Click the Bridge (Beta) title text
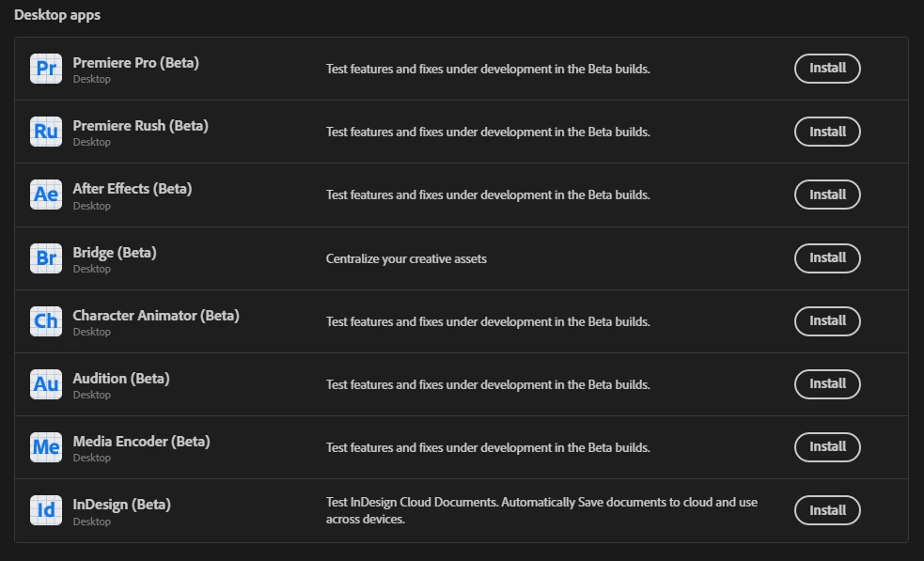Screen dimensions: 924x561 coord(115,252)
